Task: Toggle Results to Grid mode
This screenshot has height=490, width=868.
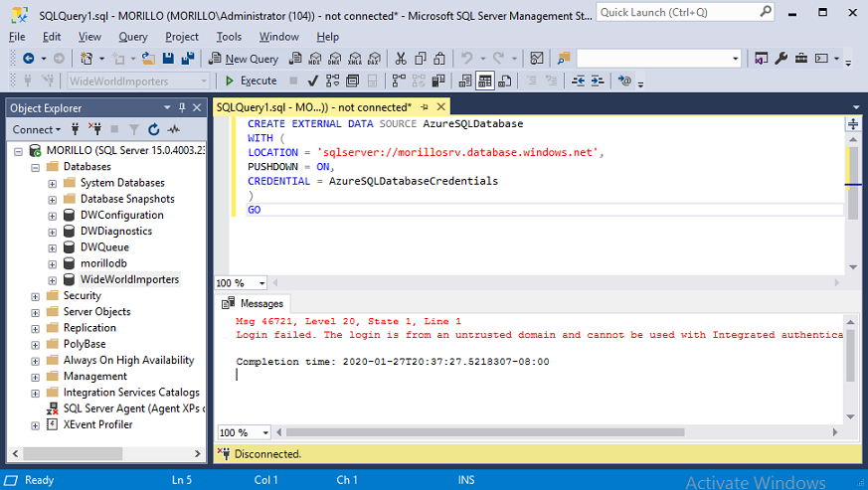Action: pyautogui.click(x=485, y=81)
